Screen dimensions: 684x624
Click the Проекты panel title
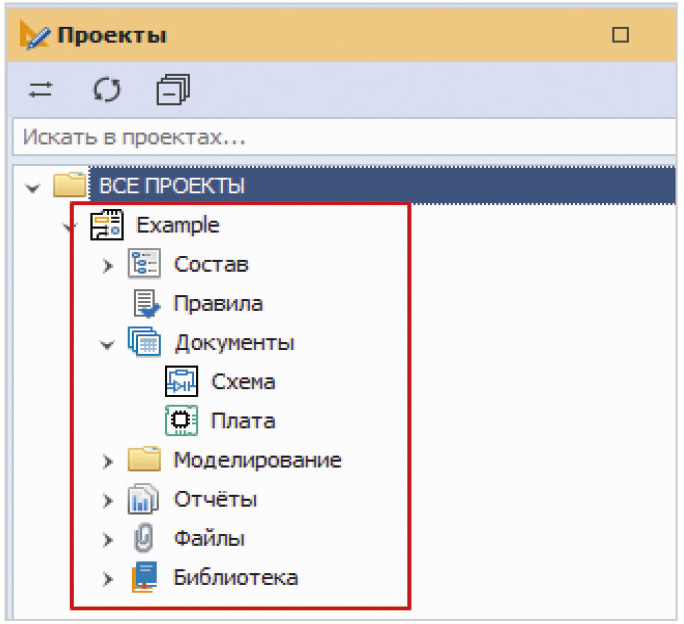112,36
